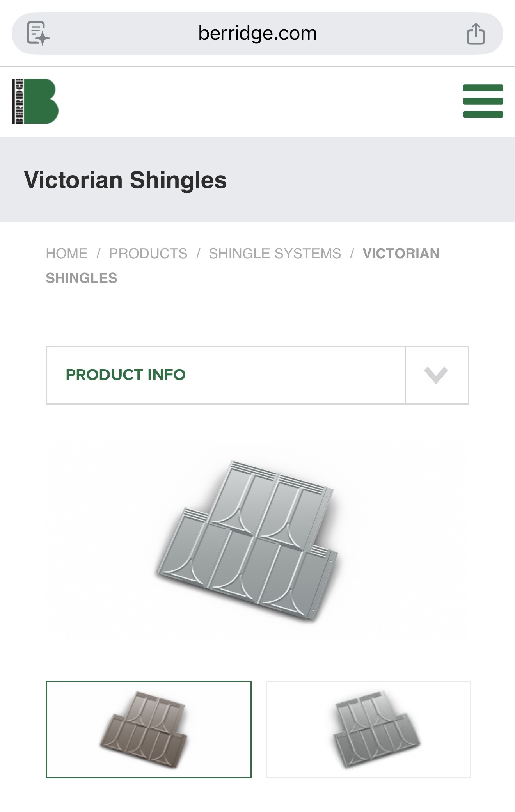515x812 pixels.
Task: Click the slash between HOME and PRODUCTS
Action: pos(98,254)
